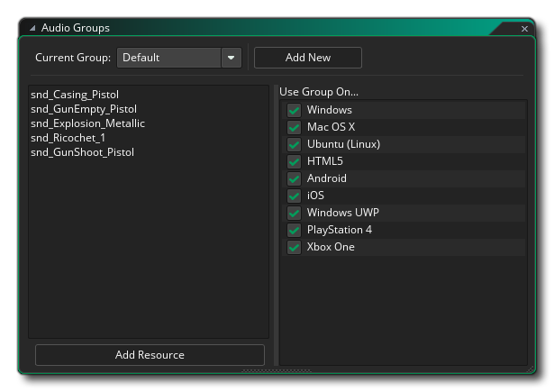Toggle the iOS checkbox

click(x=294, y=196)
